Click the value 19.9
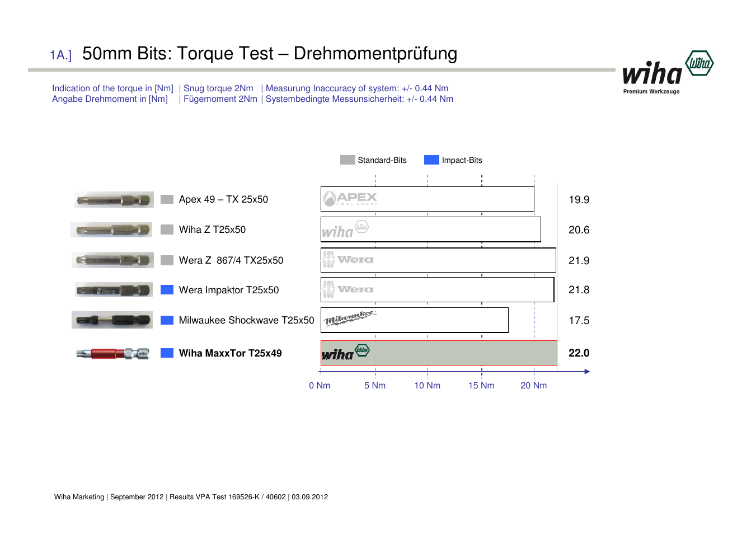Image resolution: width=756 pixels, height=534 pixels. [579, 200]
